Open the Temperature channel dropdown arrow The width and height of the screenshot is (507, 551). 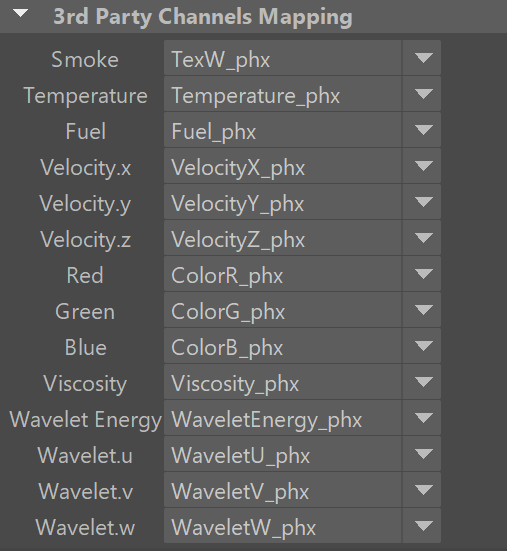click(x=422, y=94)
